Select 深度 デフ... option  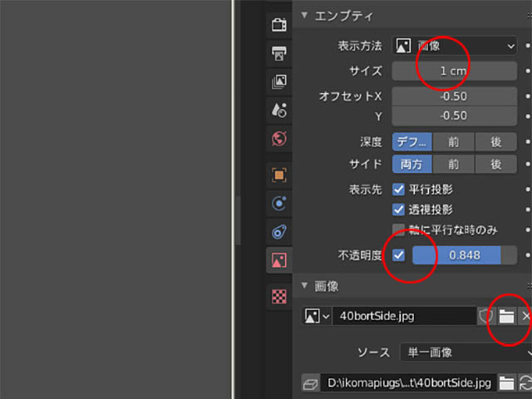(x=412, y=142)
